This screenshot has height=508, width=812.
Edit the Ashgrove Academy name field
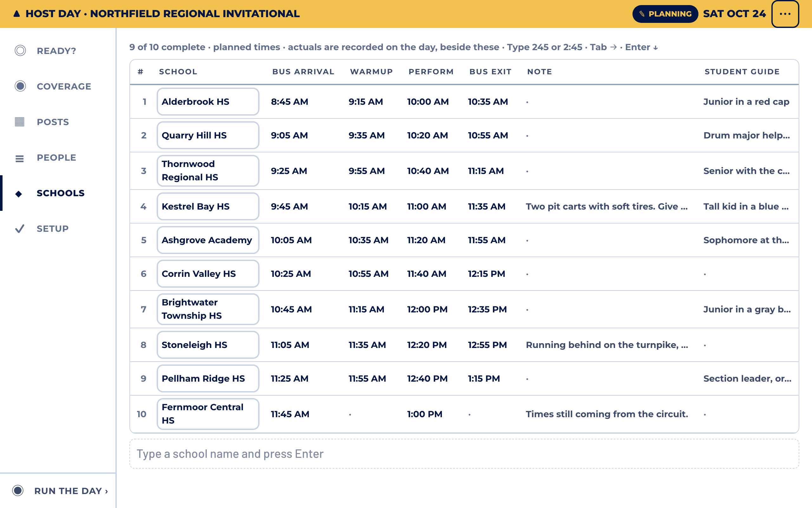[x=208, y=240]
